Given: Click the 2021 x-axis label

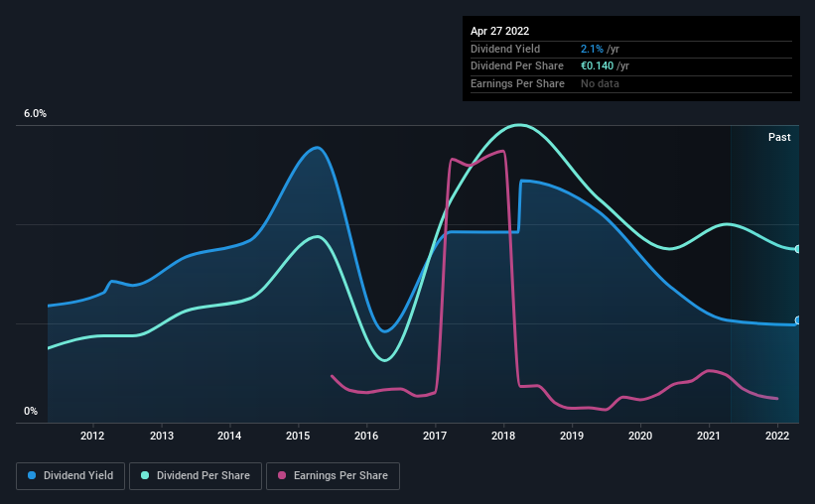Looking at the screenshot, I should click(x=709, y=436).
